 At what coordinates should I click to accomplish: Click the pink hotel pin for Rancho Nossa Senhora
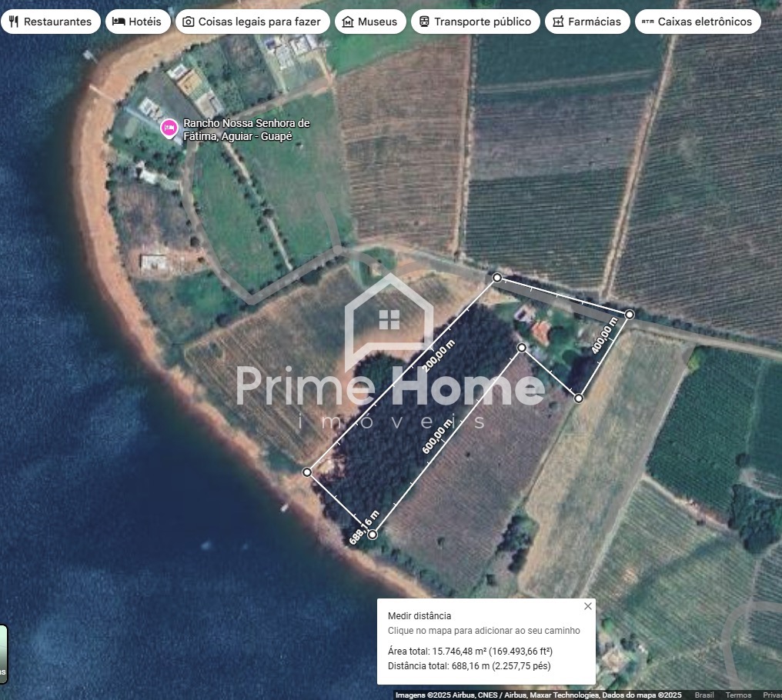[169, 128]
